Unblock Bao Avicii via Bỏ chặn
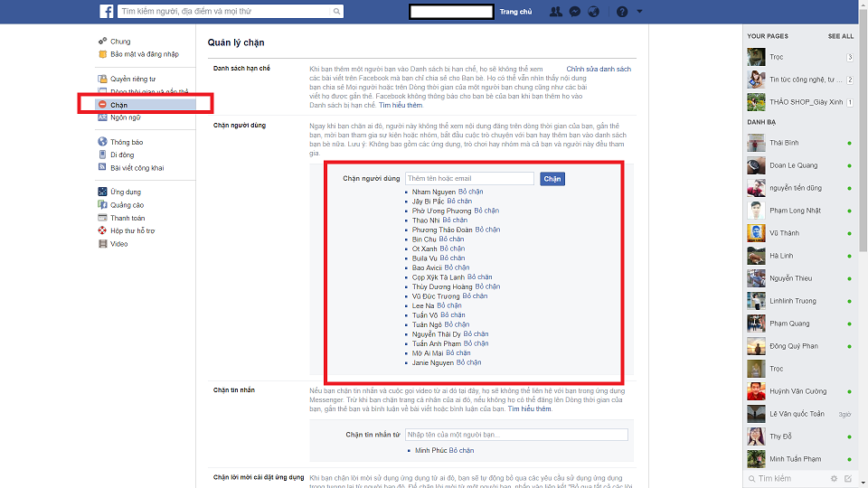 point(457,267)
